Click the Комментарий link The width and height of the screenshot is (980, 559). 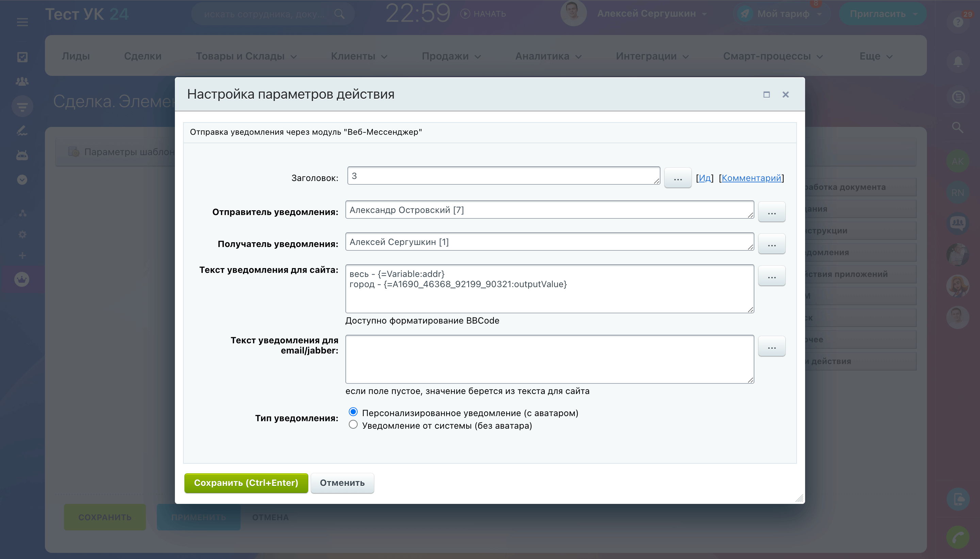click(x=751, y=178)
